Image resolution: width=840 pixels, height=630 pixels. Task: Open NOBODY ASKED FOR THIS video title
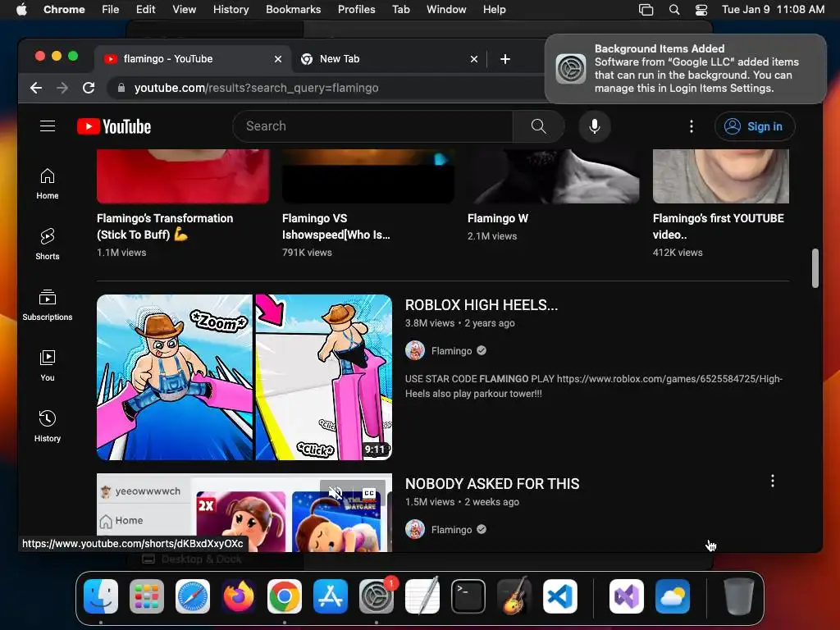[492, 484]
